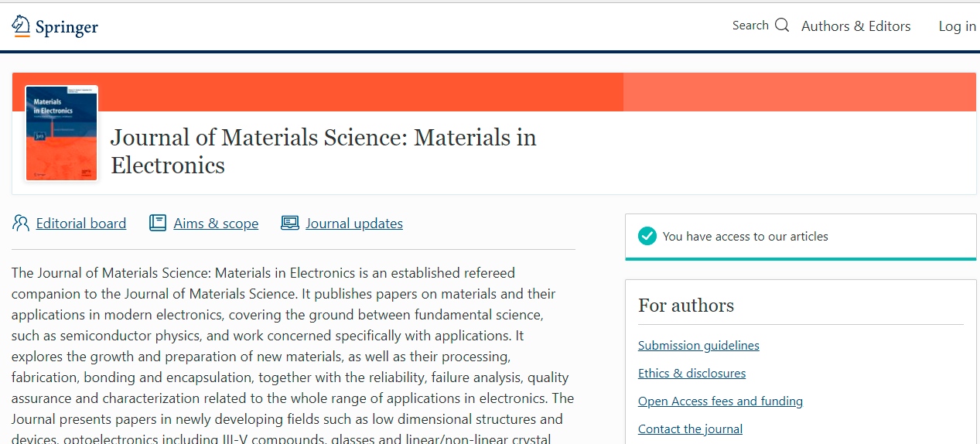Screen dimensions: 980x444
Task: Click the "For authors" section heading
Action: click(x=686, y=306)
